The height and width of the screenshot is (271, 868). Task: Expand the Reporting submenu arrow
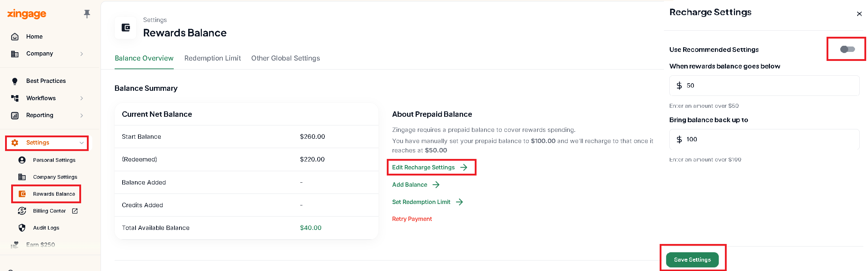82,115
